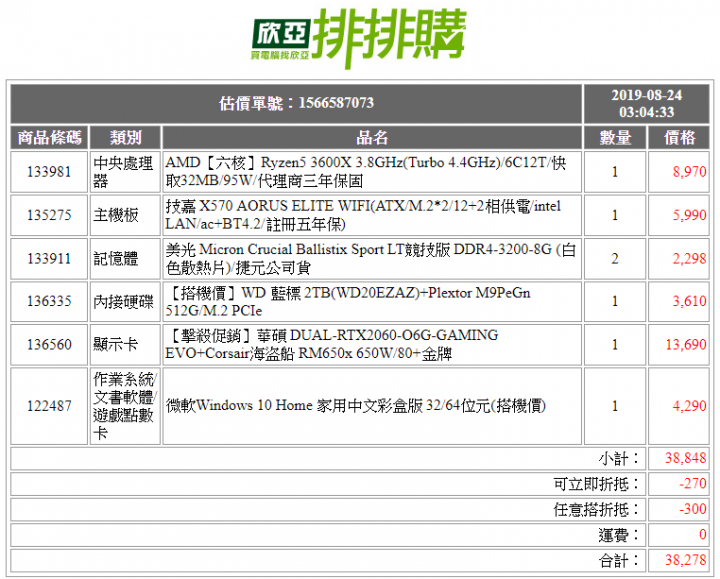The image size is (720, 579).
Task: Click quantity 2 in the memory row
Action: (x=615, y=259)
